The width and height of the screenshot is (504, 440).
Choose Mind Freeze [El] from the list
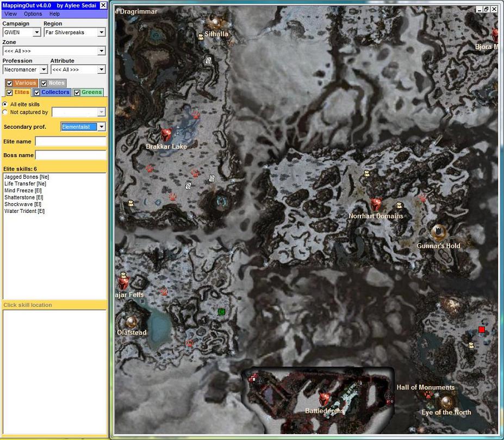pos(23,191)
